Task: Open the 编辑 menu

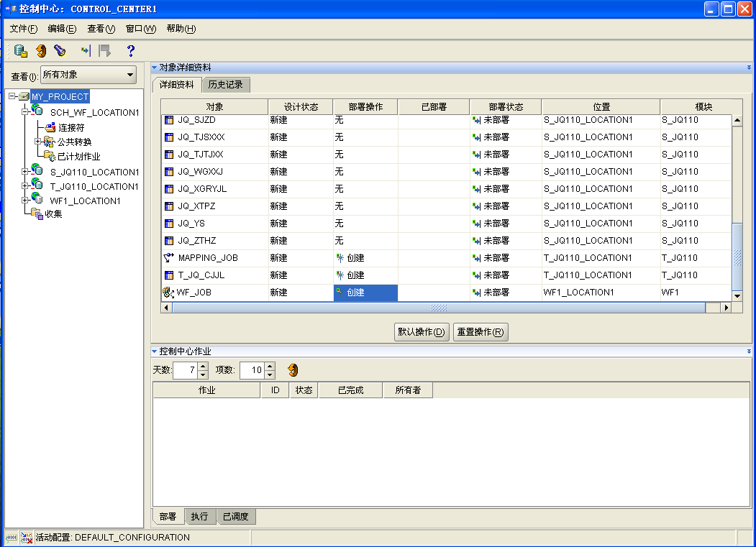Action: 62,29
